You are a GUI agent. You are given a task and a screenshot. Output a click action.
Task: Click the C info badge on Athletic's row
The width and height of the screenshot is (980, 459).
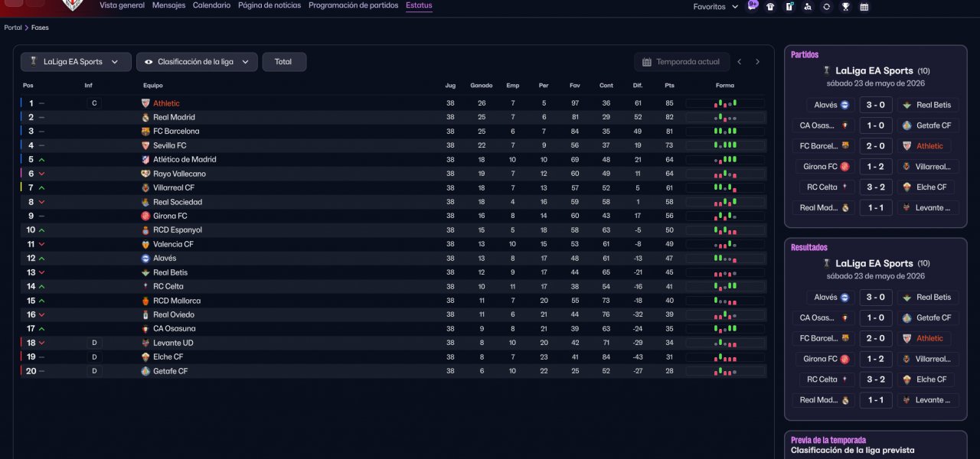94,103
